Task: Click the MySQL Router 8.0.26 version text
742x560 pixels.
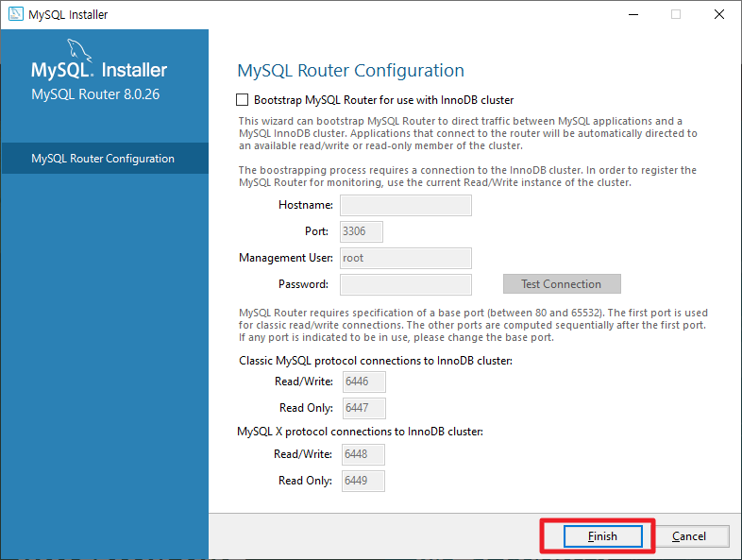Action: pyautogui.click(x=95, y=94)
